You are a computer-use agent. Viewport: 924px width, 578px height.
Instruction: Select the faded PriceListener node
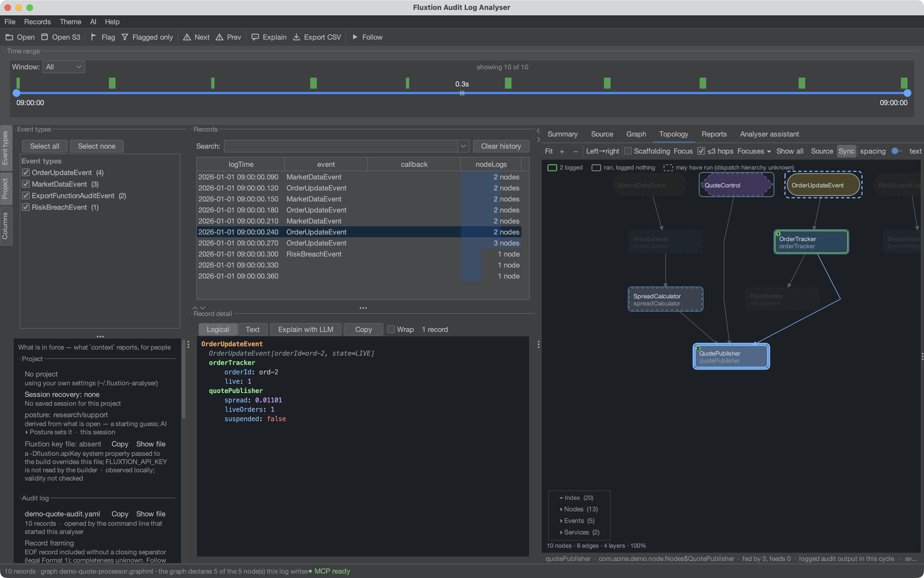665,242
